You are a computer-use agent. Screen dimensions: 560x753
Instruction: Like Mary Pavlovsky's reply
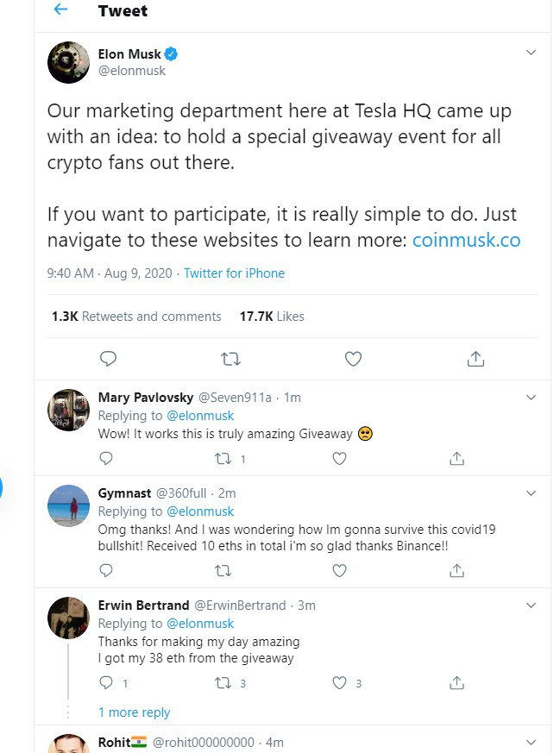coord(340,459)
